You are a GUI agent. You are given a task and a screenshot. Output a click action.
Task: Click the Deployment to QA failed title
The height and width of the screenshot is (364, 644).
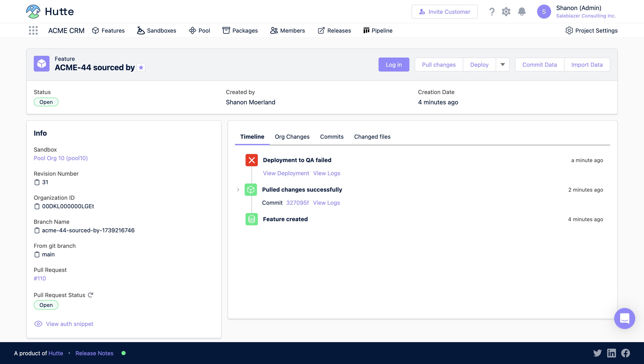[x=297, y=160]
